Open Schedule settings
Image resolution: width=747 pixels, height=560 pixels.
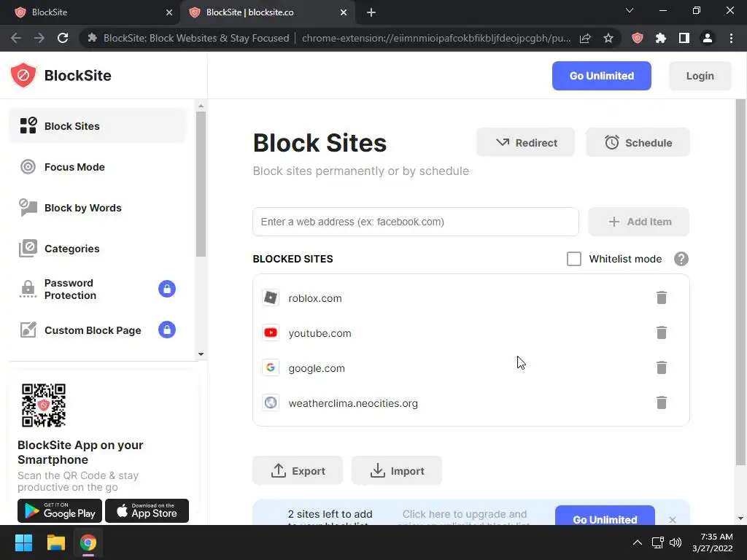click(x=638, y=142)
